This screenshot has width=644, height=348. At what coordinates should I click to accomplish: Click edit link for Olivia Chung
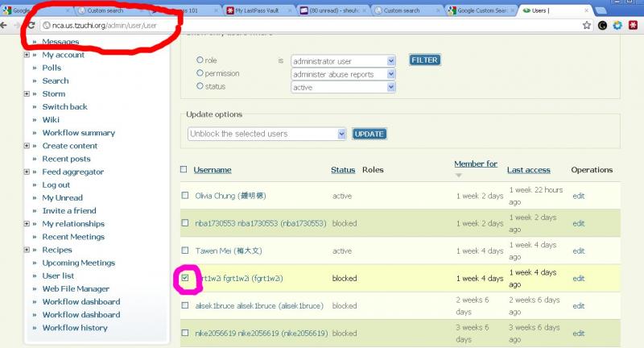coord(578,196)
